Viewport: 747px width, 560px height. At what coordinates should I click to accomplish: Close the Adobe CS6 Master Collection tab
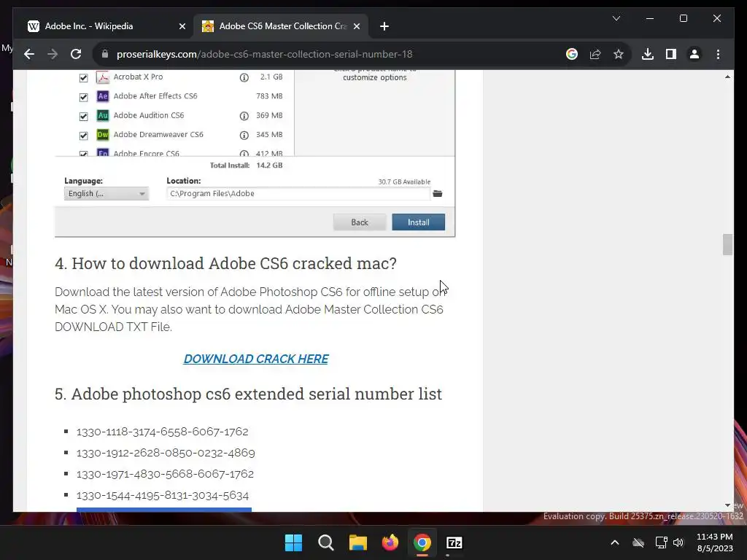point(356,27)
